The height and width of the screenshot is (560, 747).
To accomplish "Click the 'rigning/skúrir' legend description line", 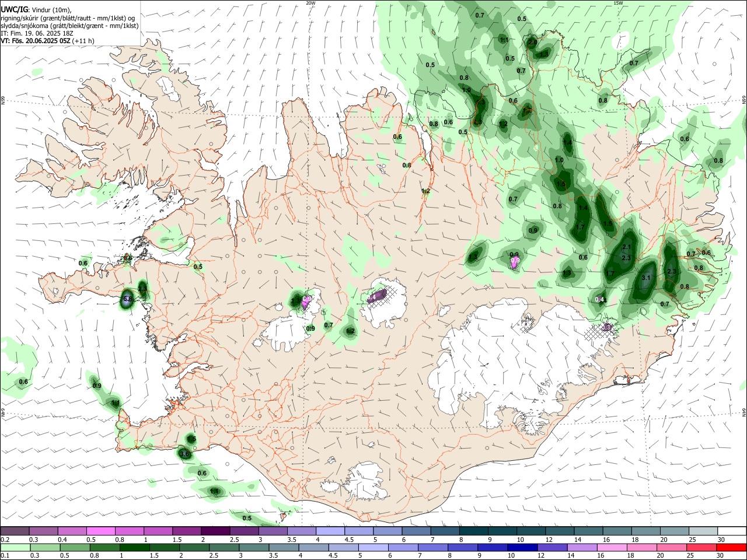I will (x=67, y=18).
